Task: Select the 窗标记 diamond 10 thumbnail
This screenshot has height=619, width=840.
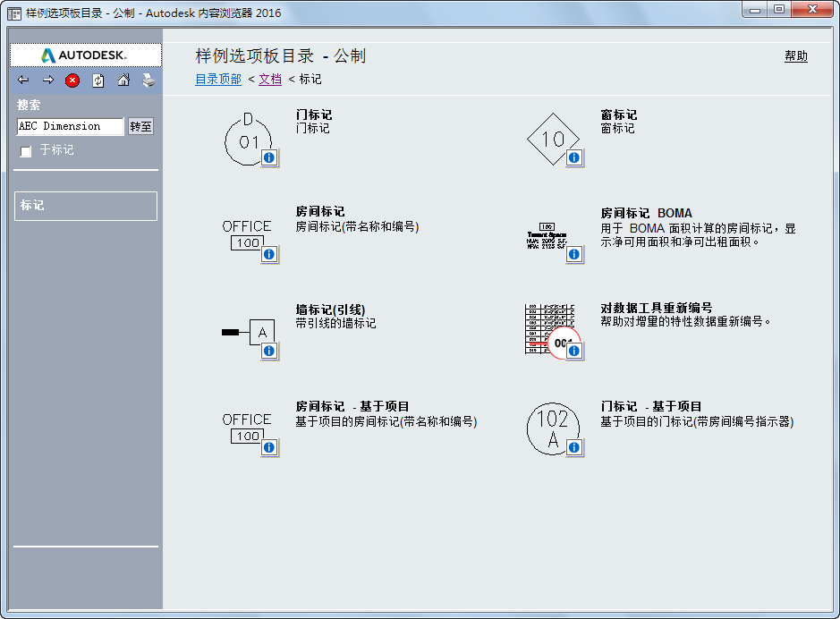Action: coord(553,139)
